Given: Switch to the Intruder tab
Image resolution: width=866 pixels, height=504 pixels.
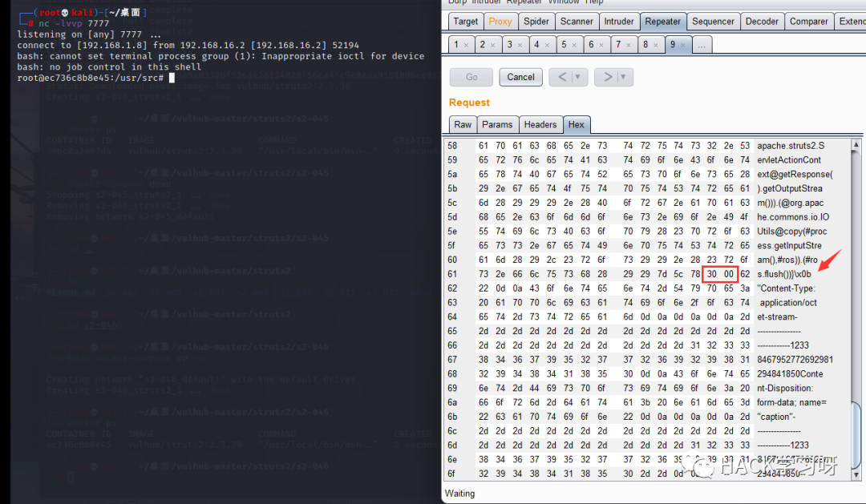Looking at the screenshot, I should pyautogui.click(x=618, y=22).
